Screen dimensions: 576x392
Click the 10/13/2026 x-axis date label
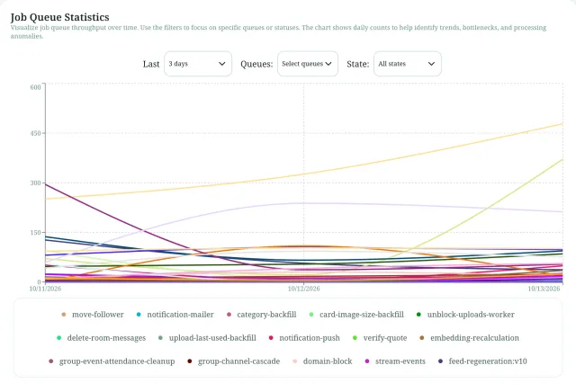pos(544,289)
